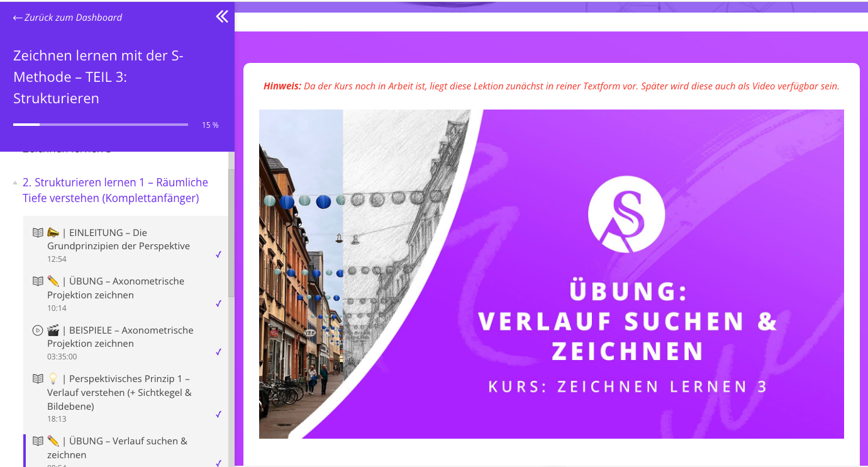Open ÜBUNG – Verlauf suchen & zeichnen lesson
The width and height of the screenshot is (868, 467).
tap(117, 447)
